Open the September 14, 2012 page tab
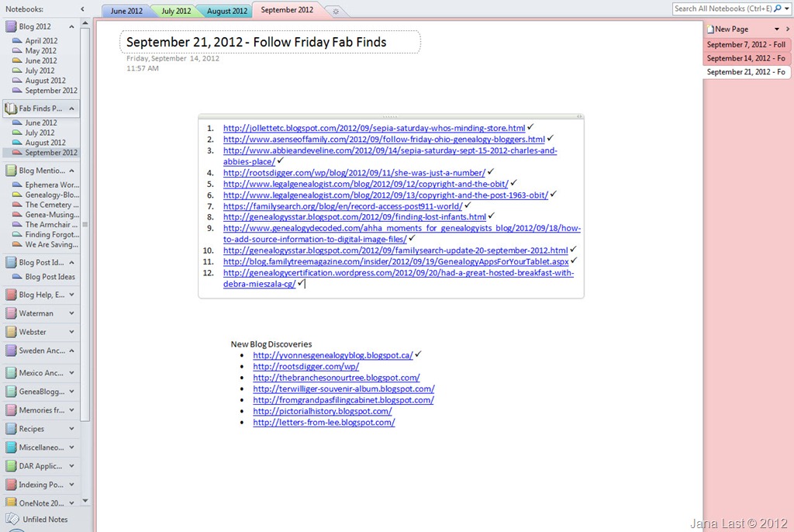 coord(746,58)
